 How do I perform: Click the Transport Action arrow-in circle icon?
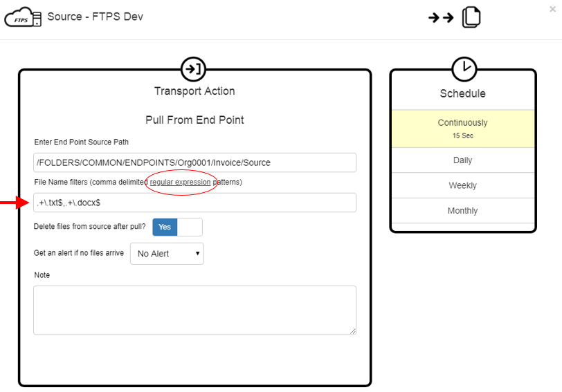193,68
